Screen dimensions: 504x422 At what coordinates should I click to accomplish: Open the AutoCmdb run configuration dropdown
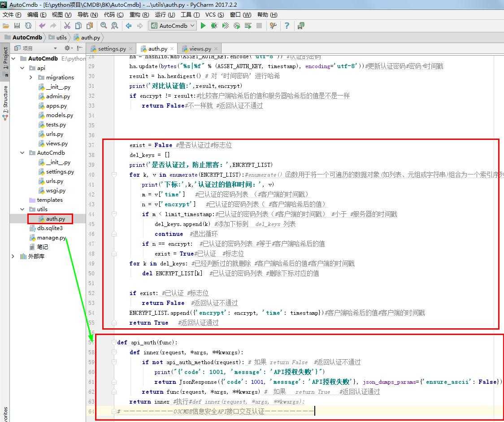[173, 26]
